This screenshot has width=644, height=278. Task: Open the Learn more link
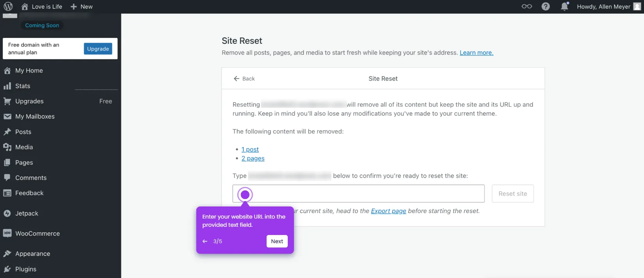pos(476,53)
